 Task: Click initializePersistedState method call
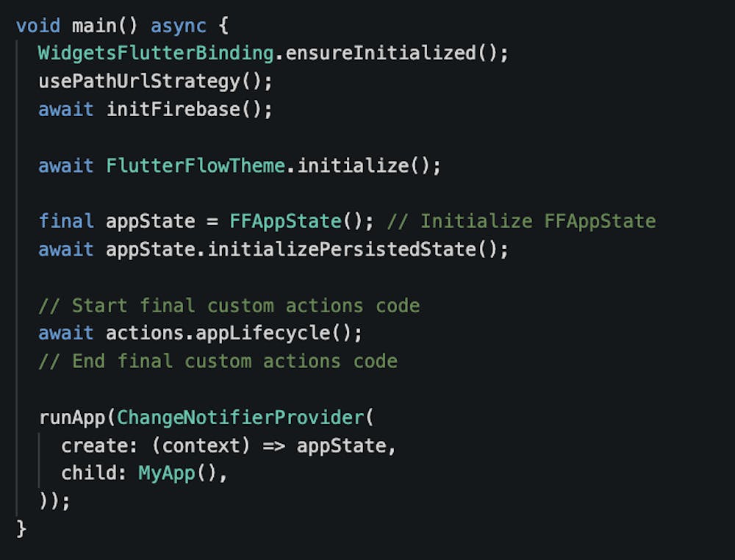point(342,249)
